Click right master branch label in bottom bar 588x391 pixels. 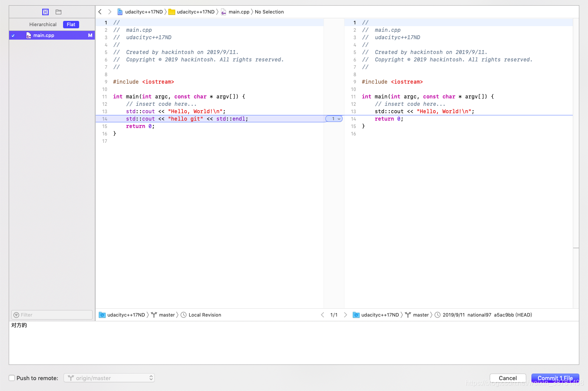pyautogui.click(x=421, y=315)
